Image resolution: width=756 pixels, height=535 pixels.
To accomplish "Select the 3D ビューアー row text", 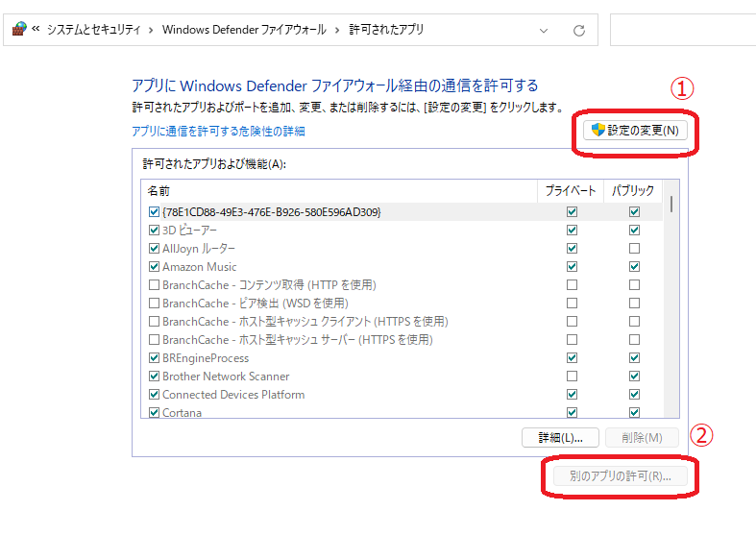I will 189,231.
